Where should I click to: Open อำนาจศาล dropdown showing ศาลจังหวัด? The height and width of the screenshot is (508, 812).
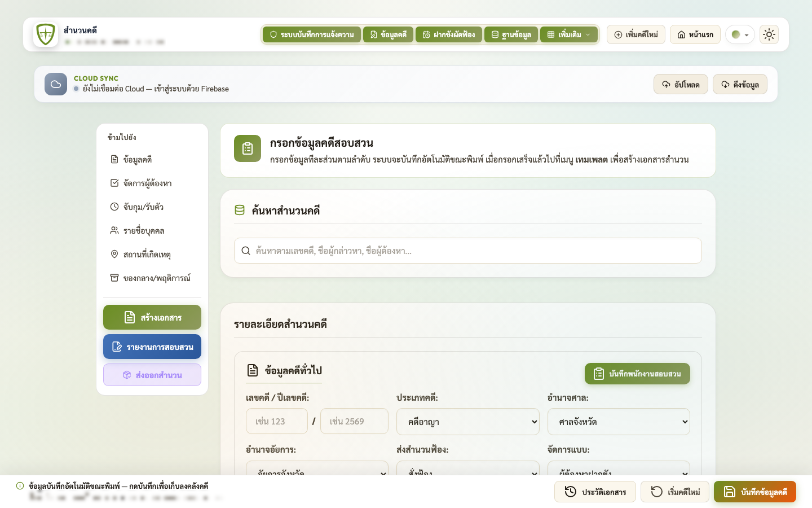point(619,422)
